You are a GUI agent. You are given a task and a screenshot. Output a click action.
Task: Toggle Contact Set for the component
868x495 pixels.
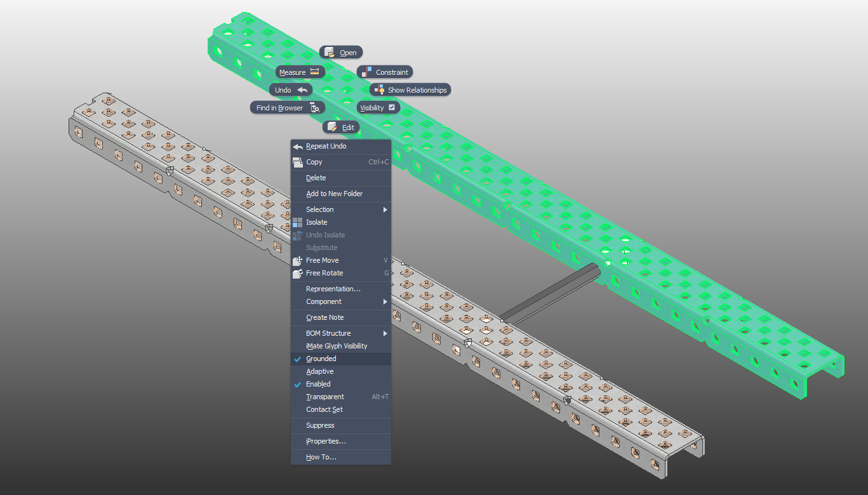pyautogui.click(x=341, y=409)
